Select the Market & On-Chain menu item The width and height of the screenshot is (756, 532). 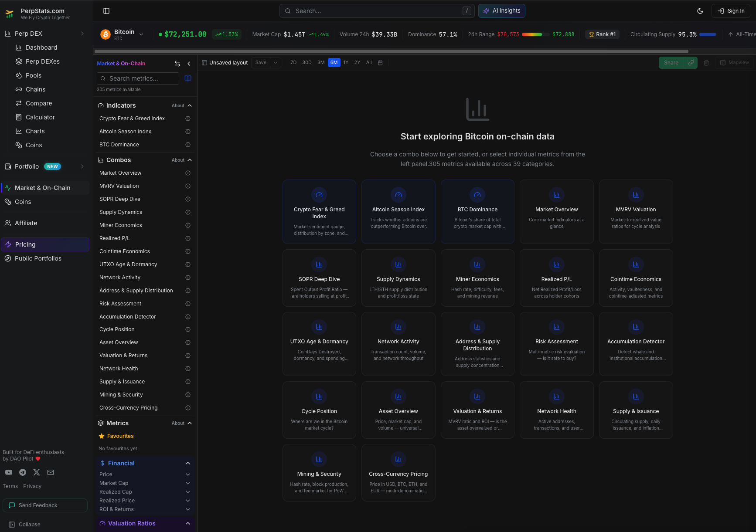click(x=43, y=188)
